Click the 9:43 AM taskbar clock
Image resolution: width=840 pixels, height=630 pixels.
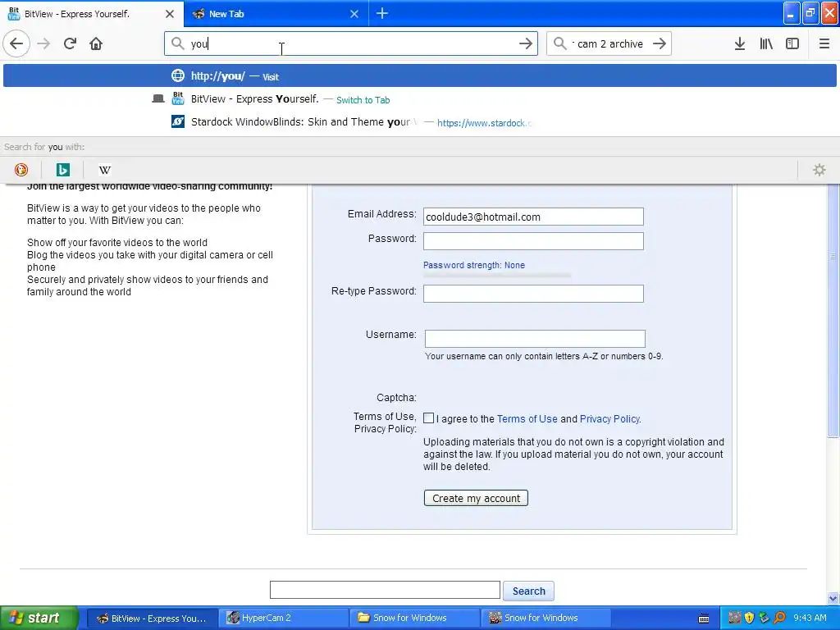(810, 618)
